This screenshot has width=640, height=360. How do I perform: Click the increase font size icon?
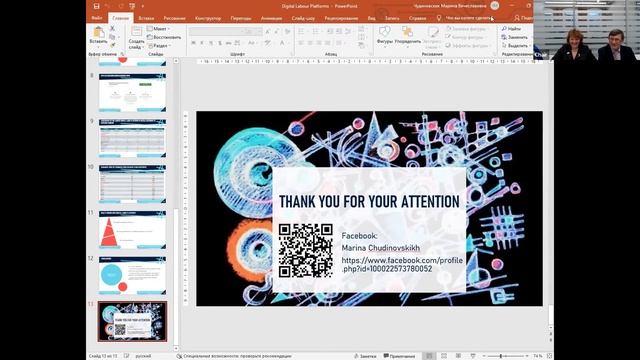click(268, 31)
